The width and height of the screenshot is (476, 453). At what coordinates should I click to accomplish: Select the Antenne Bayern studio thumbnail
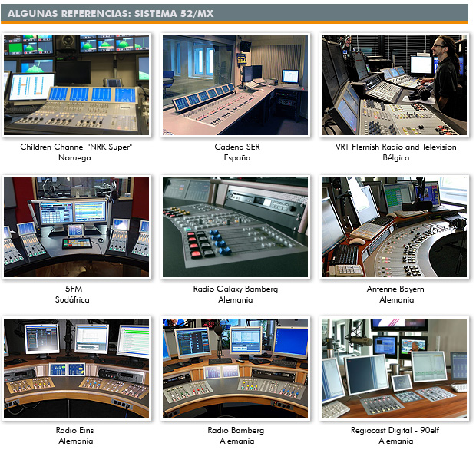394,227
